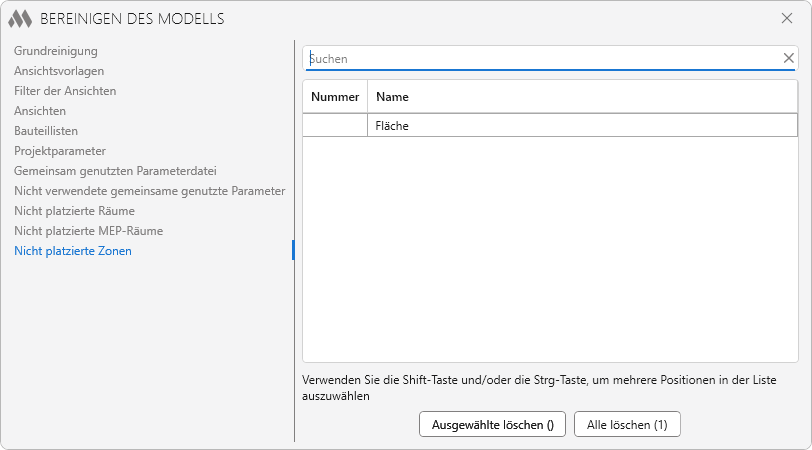Open Gemeinsam genutzten Parameterdatei
Image resolution: width=812 pixels, height=450 pixels.
[x=115, y=171]
